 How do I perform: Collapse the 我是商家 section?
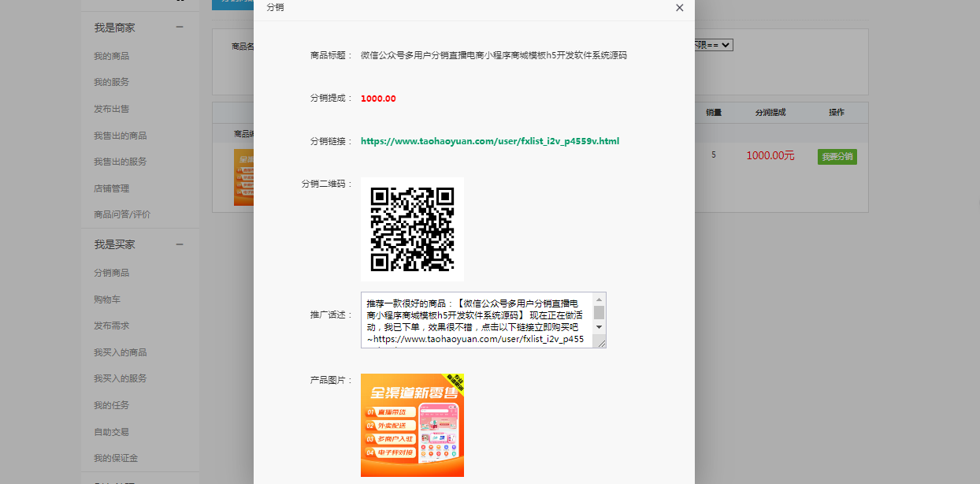coord(180,28)
